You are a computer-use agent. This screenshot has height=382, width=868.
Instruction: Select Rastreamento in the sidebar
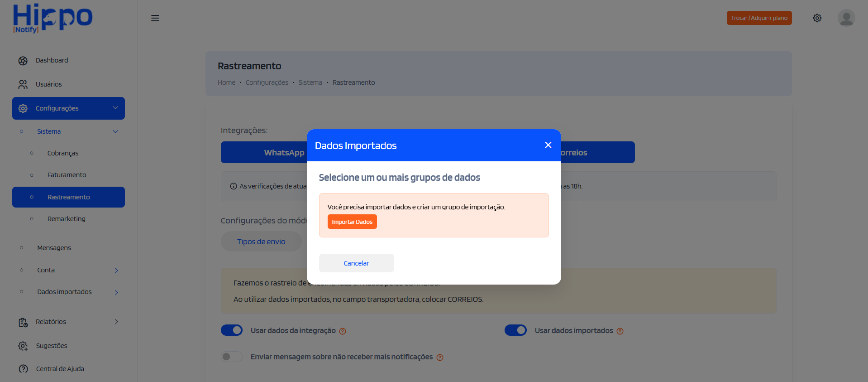pyautogui.click(x=68, y=197)
